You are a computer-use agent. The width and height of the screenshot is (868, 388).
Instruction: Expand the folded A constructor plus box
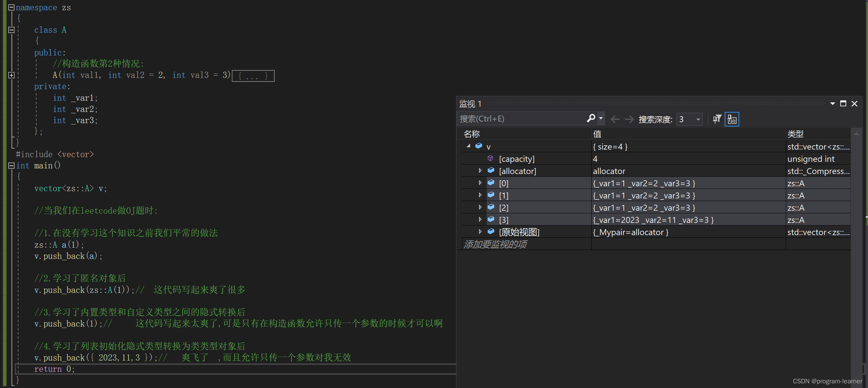click(11, 75)
